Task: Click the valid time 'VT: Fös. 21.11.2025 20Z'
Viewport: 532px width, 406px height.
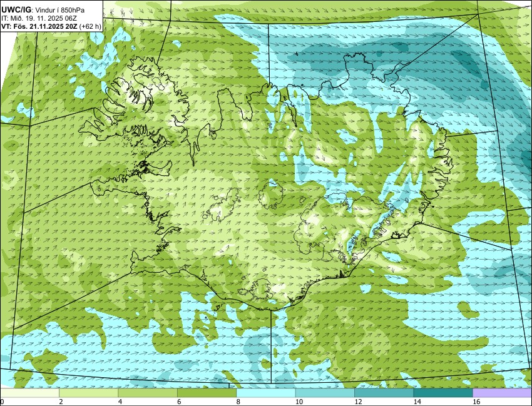Action: point(39,27)
